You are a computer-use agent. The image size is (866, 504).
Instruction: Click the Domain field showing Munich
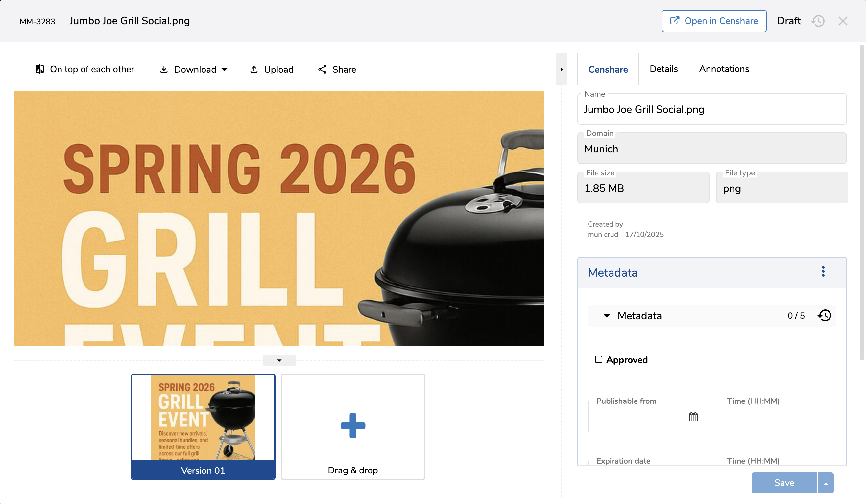(712, 148)
